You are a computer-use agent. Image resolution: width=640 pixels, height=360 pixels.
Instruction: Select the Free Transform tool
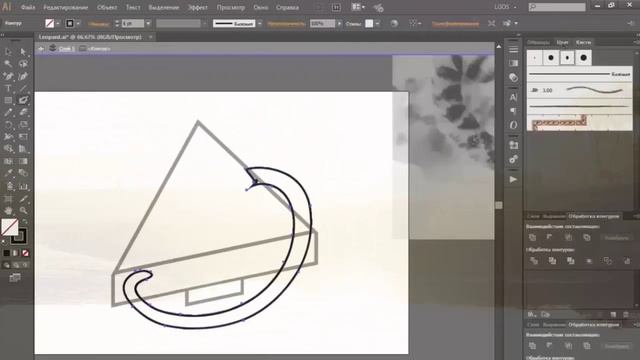coord(23,137)
